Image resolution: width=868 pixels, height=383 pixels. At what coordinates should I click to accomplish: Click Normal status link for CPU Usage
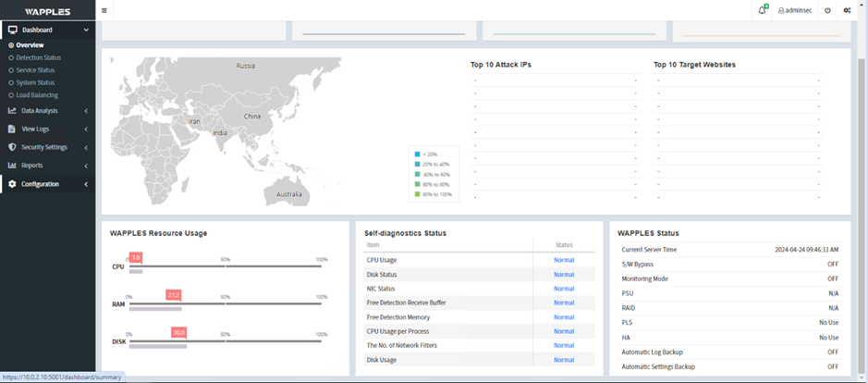tap(564, 260)
